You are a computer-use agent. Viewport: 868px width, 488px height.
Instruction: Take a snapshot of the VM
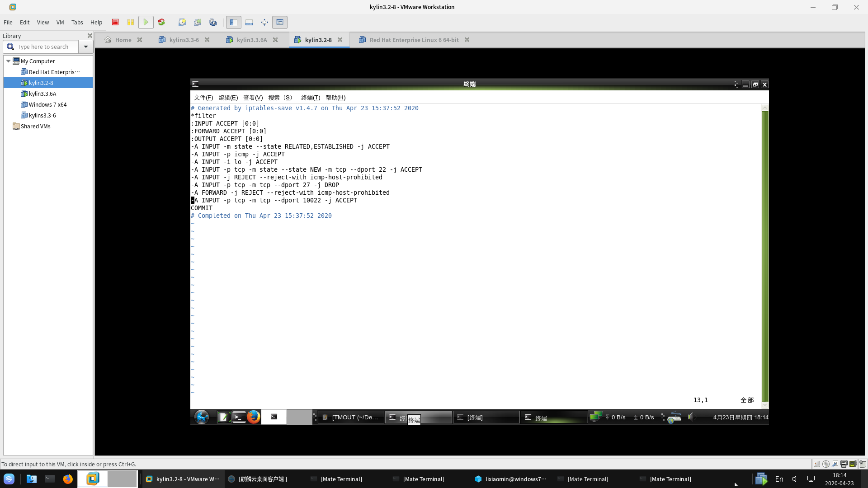[x=182, y=22]
